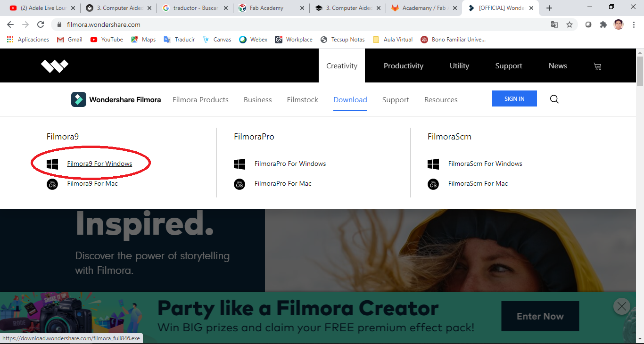This screenshot has height=344, width=644.
Task: Click the Wondershare logo in black header
Action: click(55, 66)
